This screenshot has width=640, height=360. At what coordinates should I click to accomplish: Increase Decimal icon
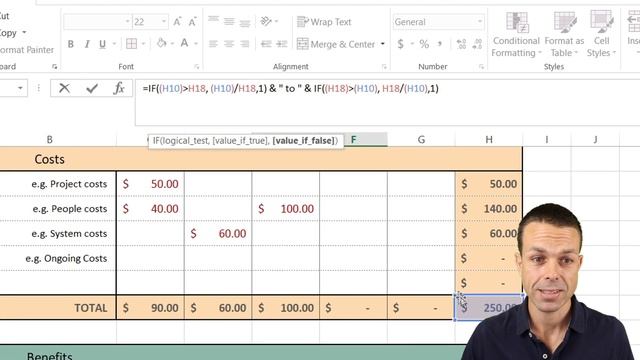pos(461,44)
